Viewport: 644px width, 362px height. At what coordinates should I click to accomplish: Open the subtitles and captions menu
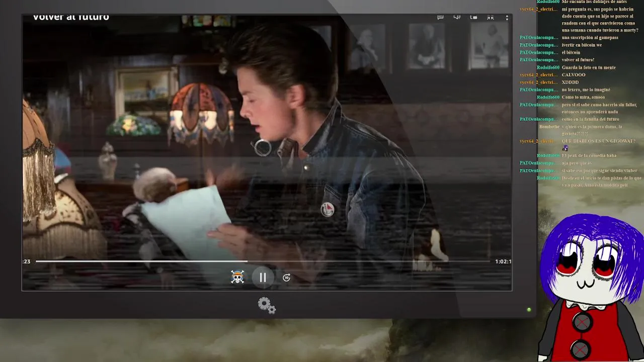(x=440, y=17)
